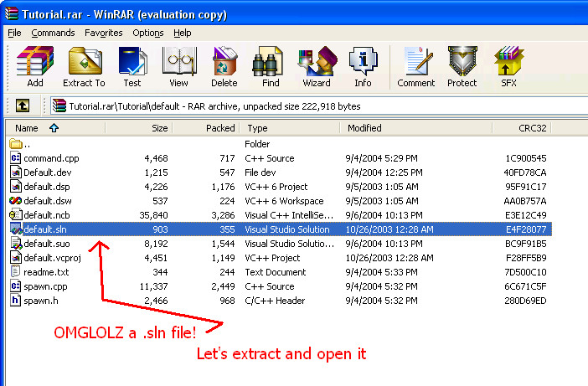Click the default.suo file icon
This screenshot has height=386, width=588.
click(16, 243)
